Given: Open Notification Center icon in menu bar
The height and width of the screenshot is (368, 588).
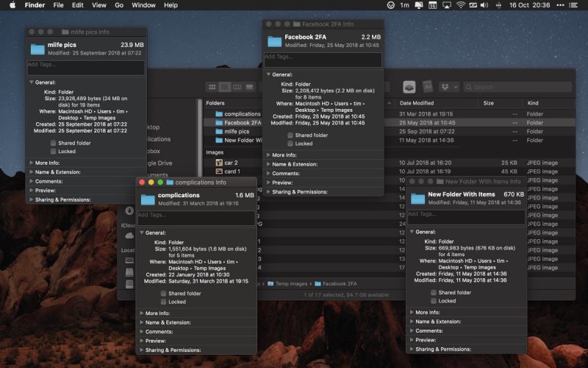Looking at the screenshot, I should (573, 5).
